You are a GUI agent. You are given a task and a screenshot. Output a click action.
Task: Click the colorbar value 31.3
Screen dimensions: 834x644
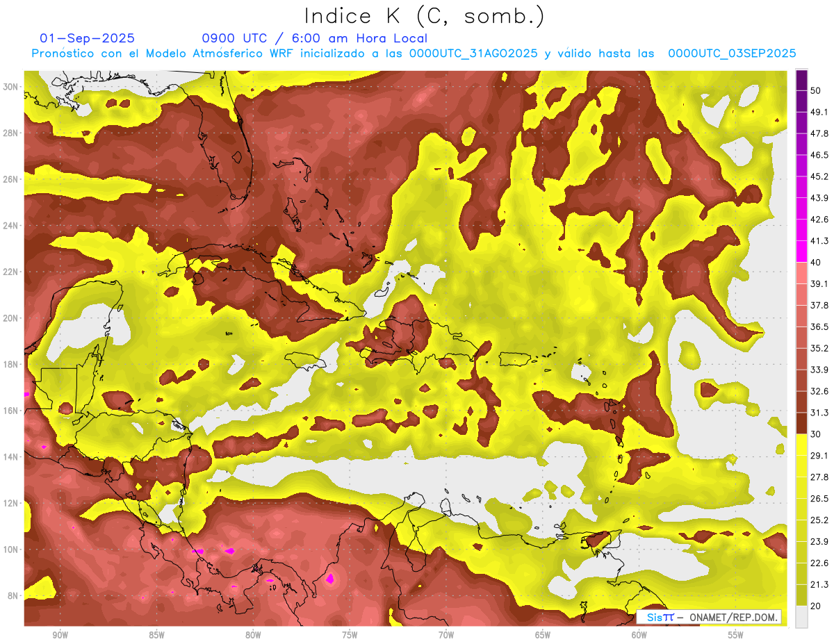tap(819, 413)
